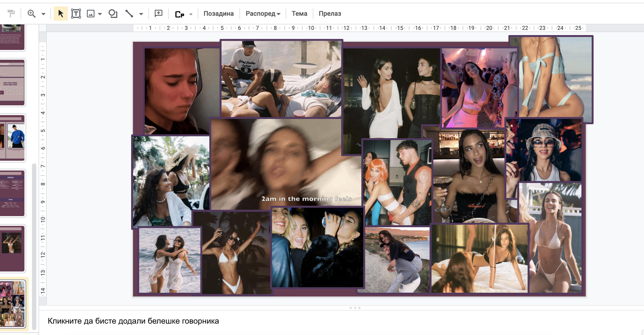Image resolution: width=644 pixels, height=335 pixels.
Task: Select the arrow cursor tool
Action: 61,14
